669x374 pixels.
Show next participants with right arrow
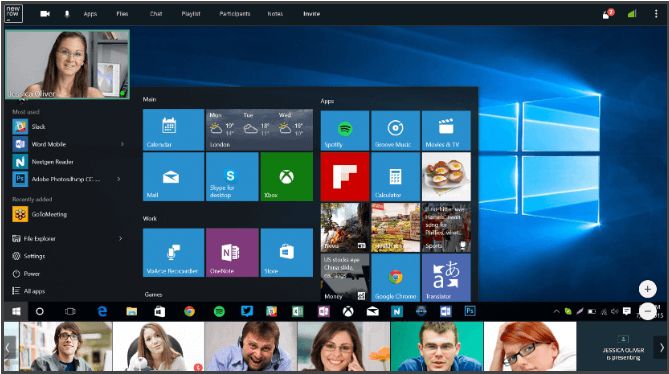[661, 347]
